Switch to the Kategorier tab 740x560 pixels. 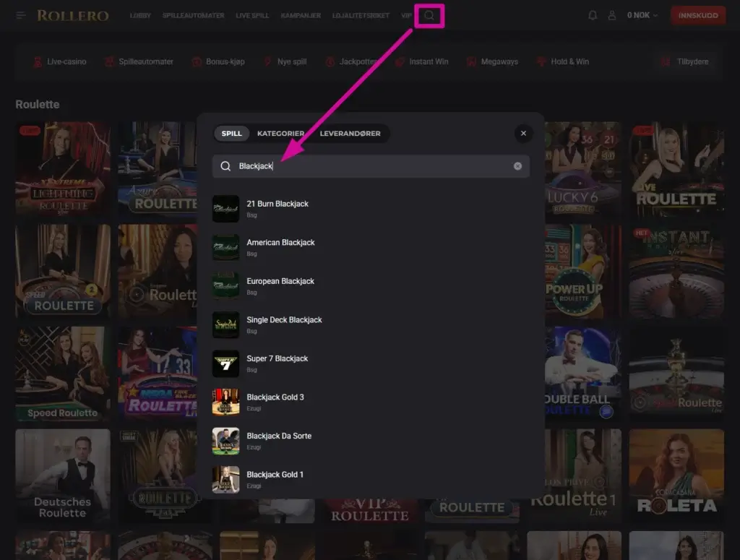click(281, 134)
